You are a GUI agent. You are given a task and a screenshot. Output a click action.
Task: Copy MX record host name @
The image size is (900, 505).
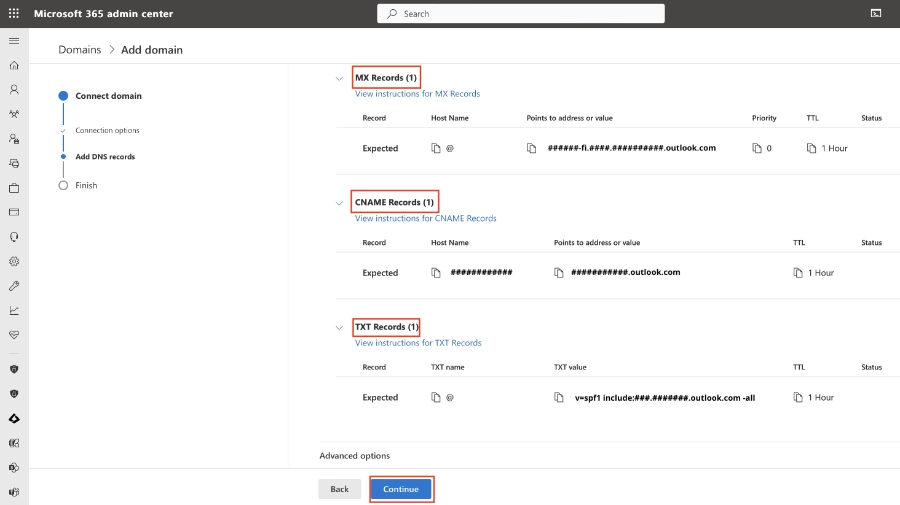436,148
